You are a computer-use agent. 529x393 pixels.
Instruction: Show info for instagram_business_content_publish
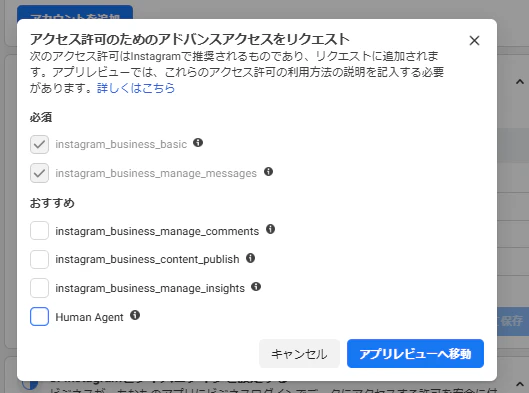point(250,258)
